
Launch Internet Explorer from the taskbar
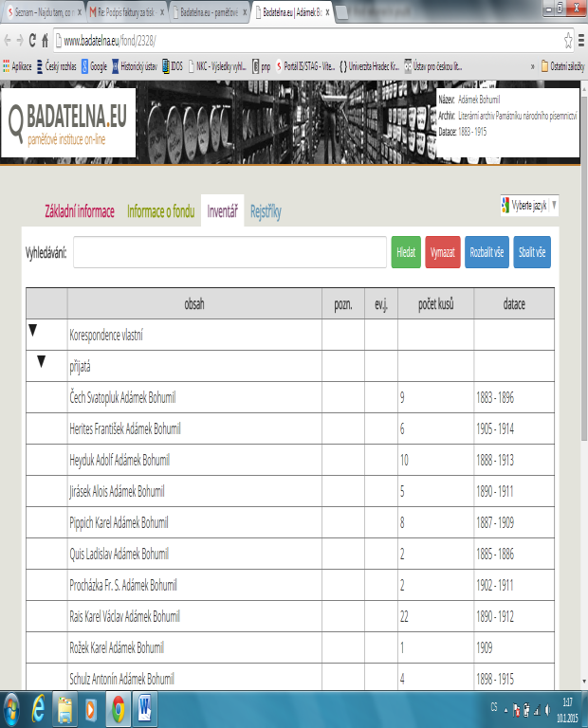[39, 709]
